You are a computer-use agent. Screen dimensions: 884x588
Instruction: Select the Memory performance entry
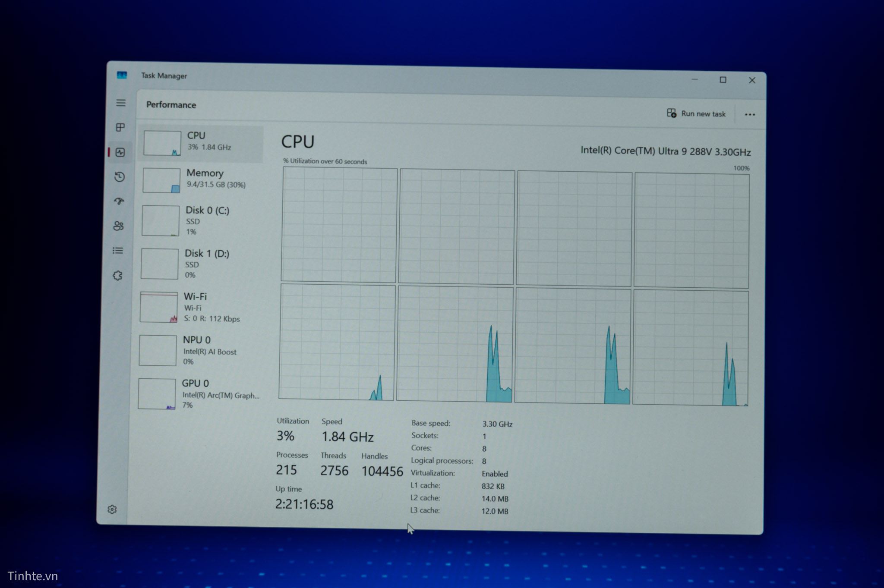200,181
